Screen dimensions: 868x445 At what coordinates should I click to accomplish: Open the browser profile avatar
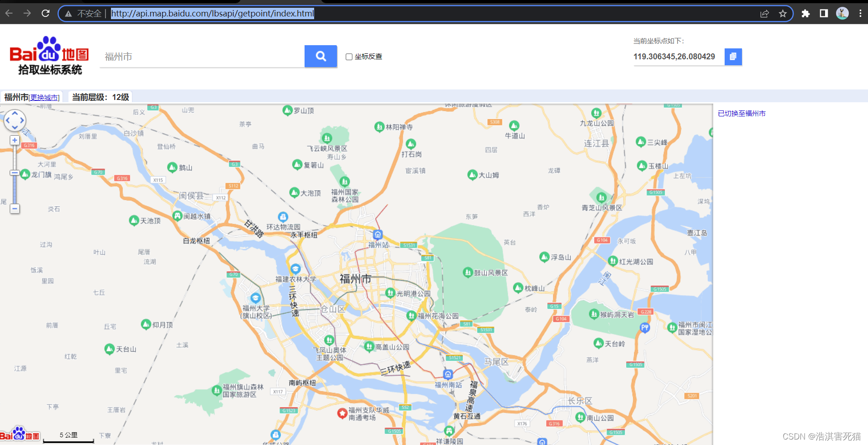pos(842,13)
